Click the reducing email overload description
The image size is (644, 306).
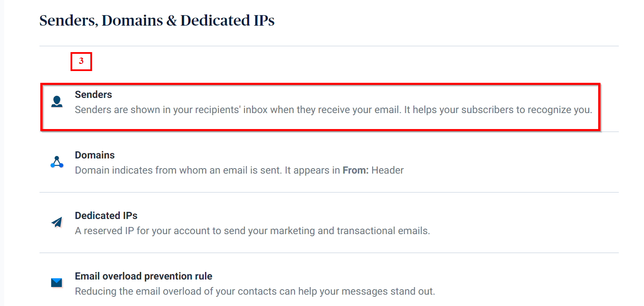tap(255, 291)
